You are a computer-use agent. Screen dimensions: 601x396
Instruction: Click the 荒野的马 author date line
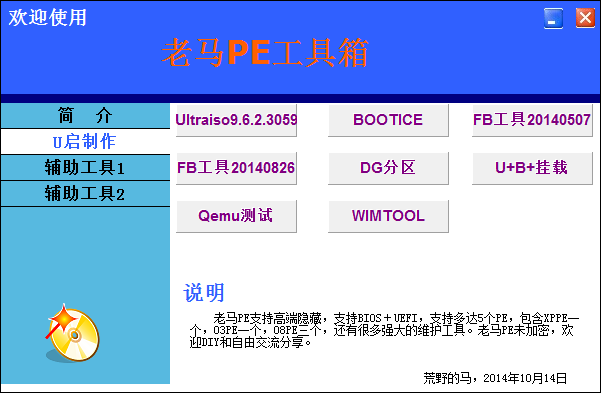coord(495,378)
